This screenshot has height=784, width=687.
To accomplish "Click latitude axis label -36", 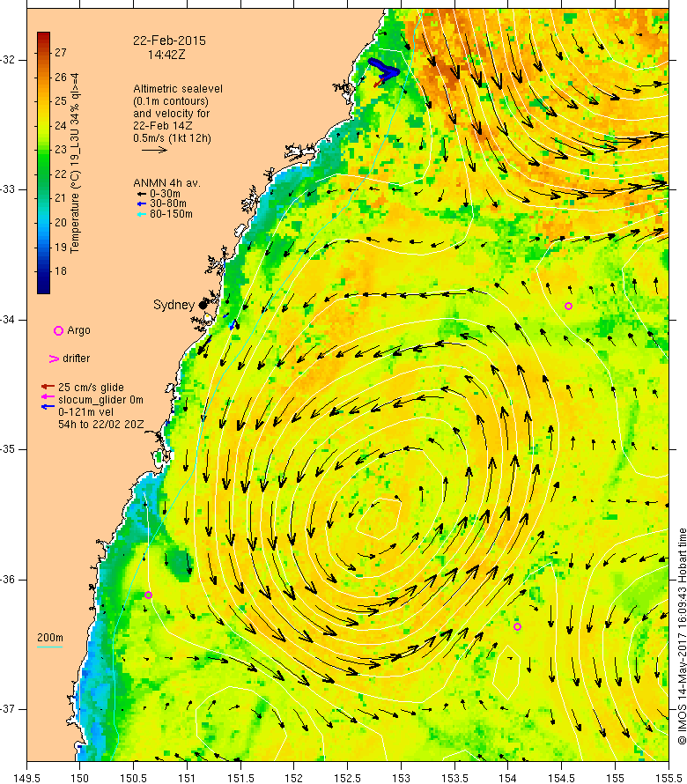I will coord(8,579).
